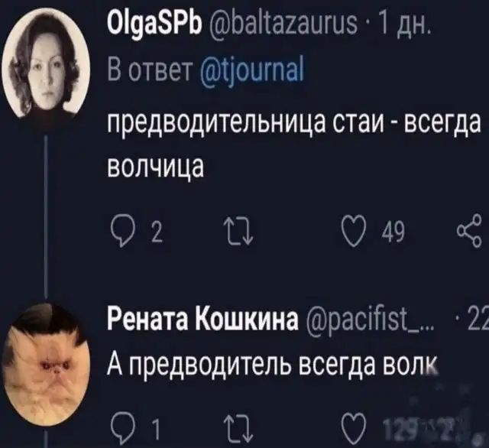Retweet Рената Кошкина's tweet
This screenshot has height=448, width=489.
pos(239,430)
